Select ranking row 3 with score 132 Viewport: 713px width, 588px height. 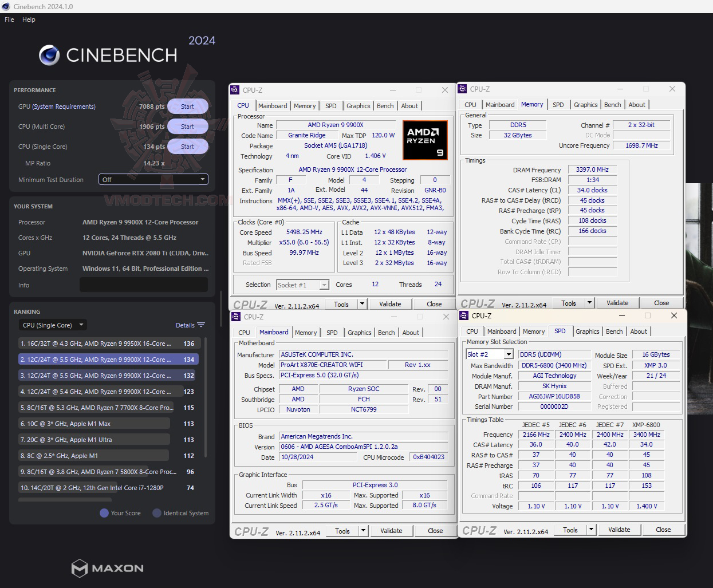(107, 376)
